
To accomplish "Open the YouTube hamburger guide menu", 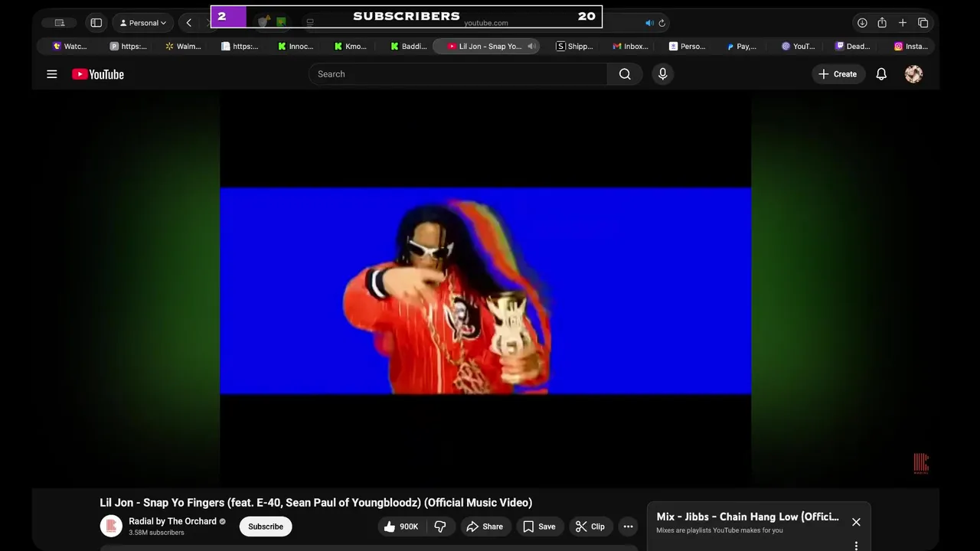I will click(x=52, y=74).
